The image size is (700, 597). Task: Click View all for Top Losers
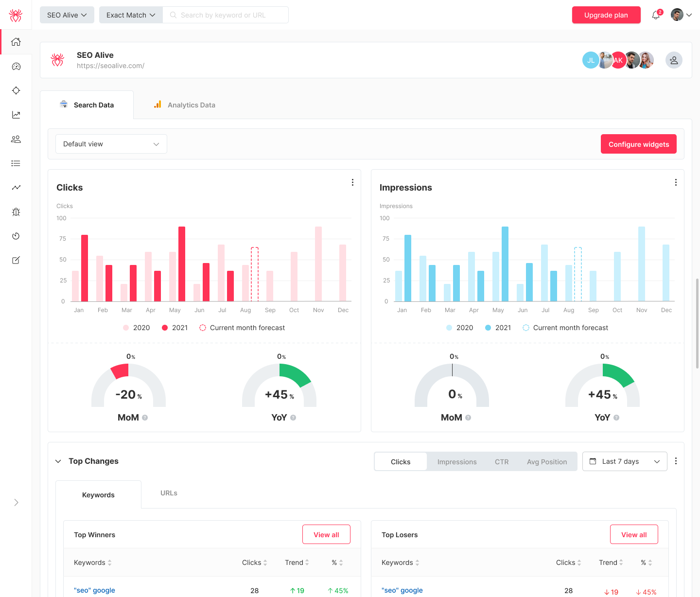pyautogui.click(x=634, y=535)
